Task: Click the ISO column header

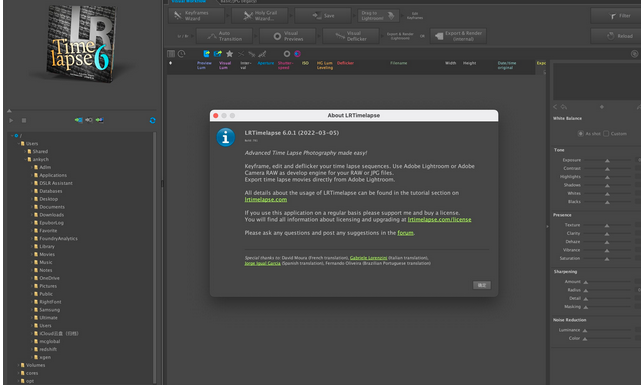Action: click(x=305, y=63)
